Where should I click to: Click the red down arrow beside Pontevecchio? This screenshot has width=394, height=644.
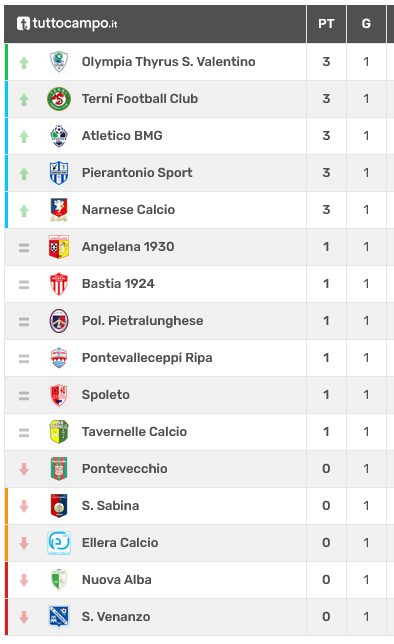pos(24,469)
